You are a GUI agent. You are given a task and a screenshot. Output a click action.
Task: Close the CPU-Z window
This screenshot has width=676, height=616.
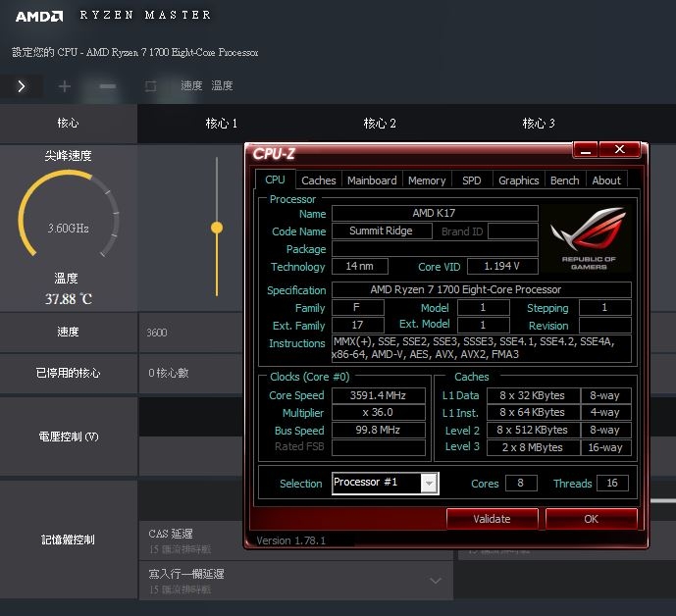(619, 149)
